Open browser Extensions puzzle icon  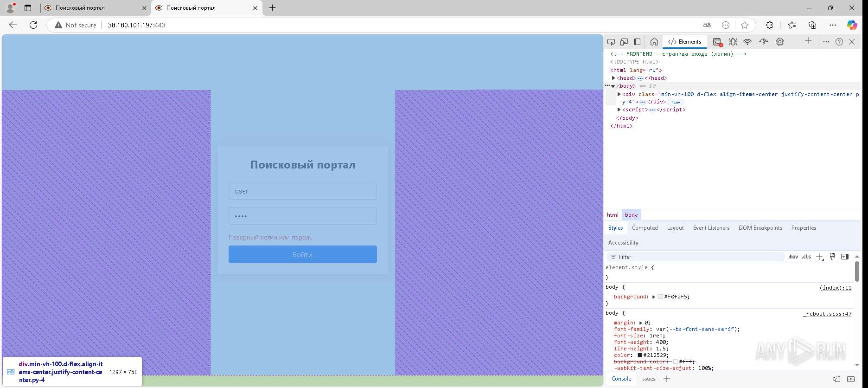769,25
